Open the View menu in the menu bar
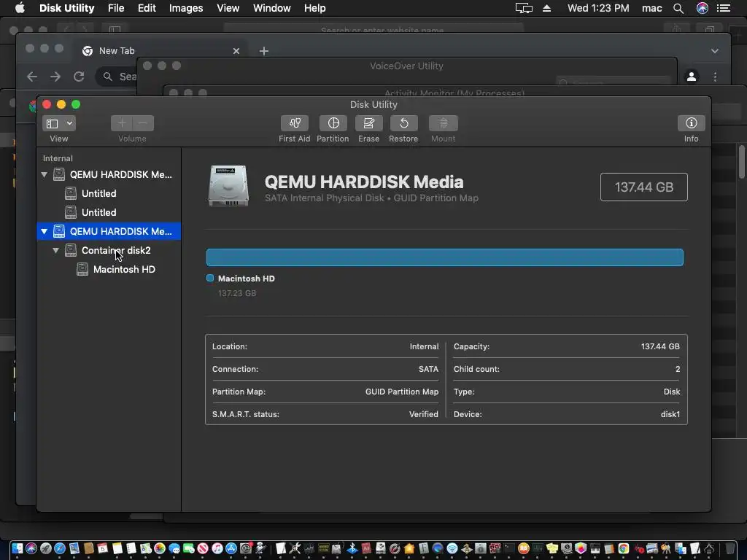This screenshot has width=747, height=560. coord(228,8)
